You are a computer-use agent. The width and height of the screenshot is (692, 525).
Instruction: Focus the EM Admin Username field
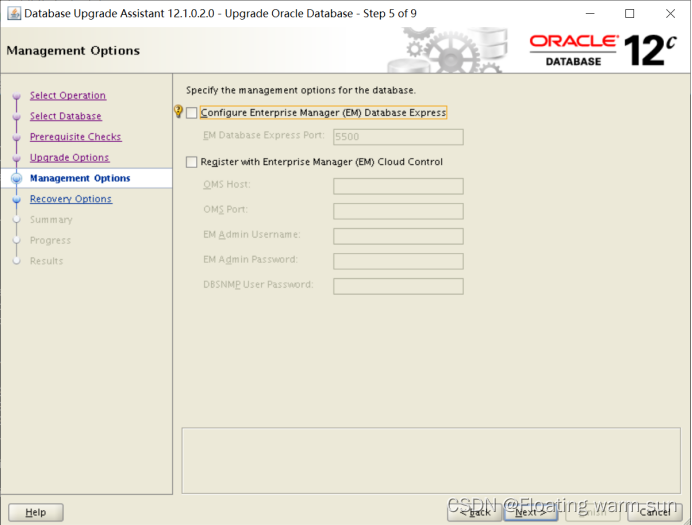(398, 236)
